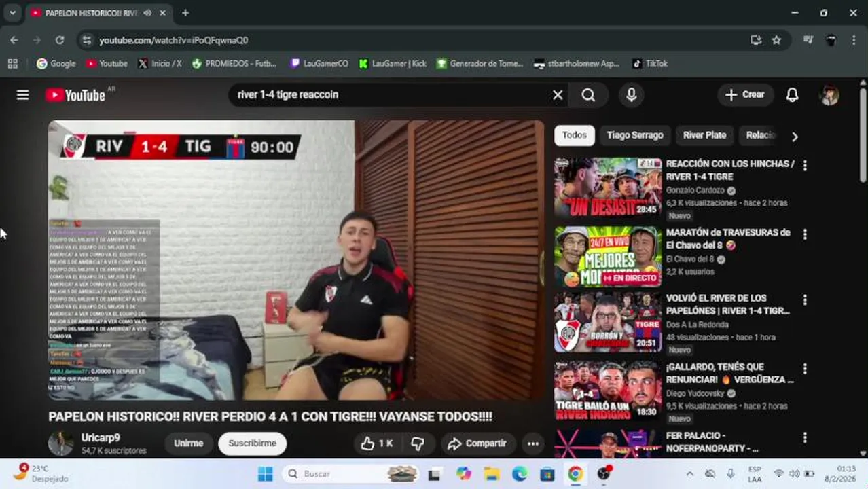Open the Chrome apps grid in bookmarks bar
Viewport: 868px width, 489px height.
(12, 64)
